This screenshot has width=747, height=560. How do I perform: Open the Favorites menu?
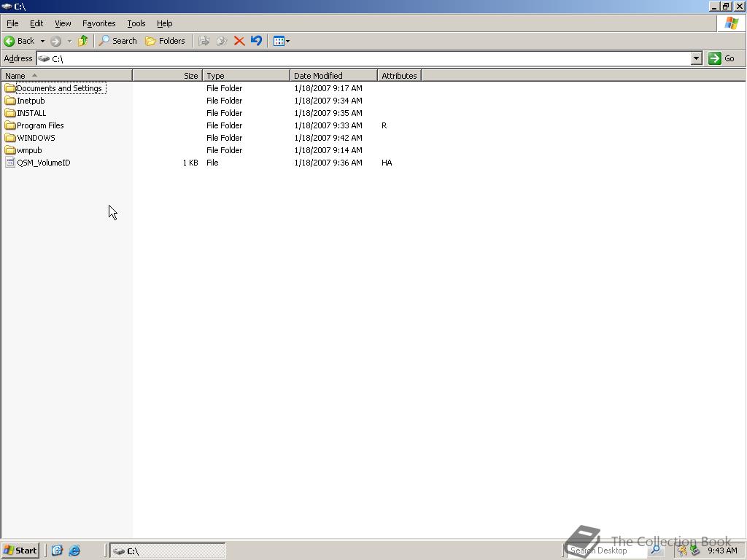98,23
